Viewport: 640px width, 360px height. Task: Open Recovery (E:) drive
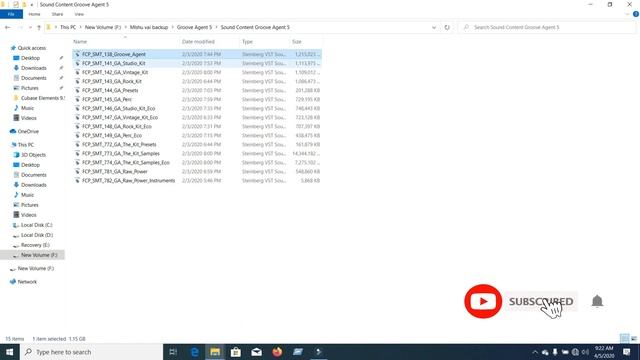[x=35, y=245]
